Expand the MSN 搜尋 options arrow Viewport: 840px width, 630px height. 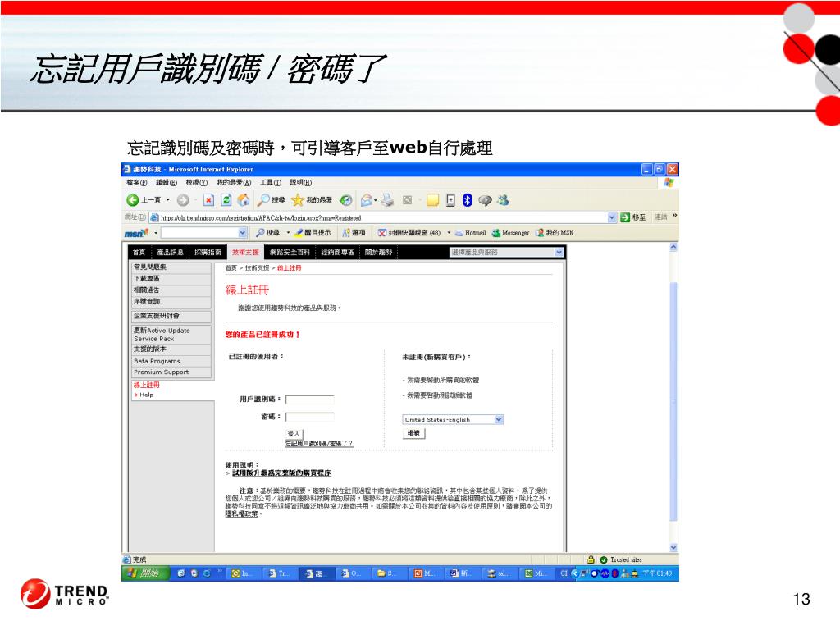[x=288, y=232]
